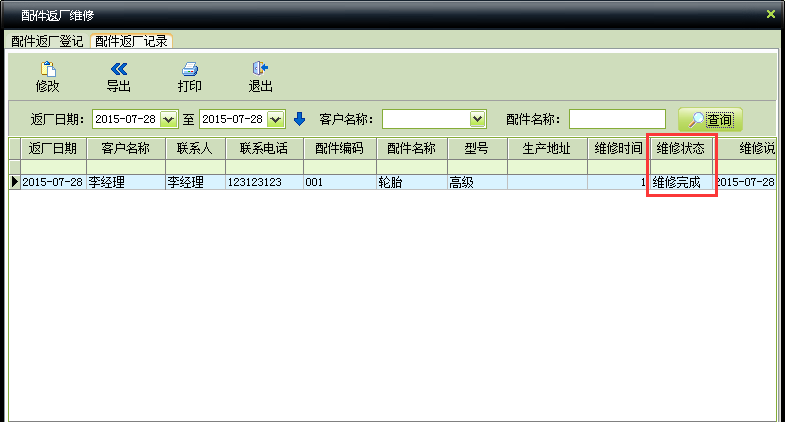Click the 退出 (exit) toolbar icon

[260, 69]
